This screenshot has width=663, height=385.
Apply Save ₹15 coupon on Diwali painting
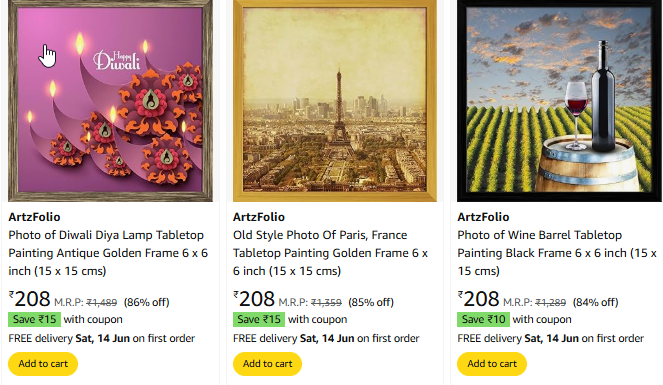(35, 319)
